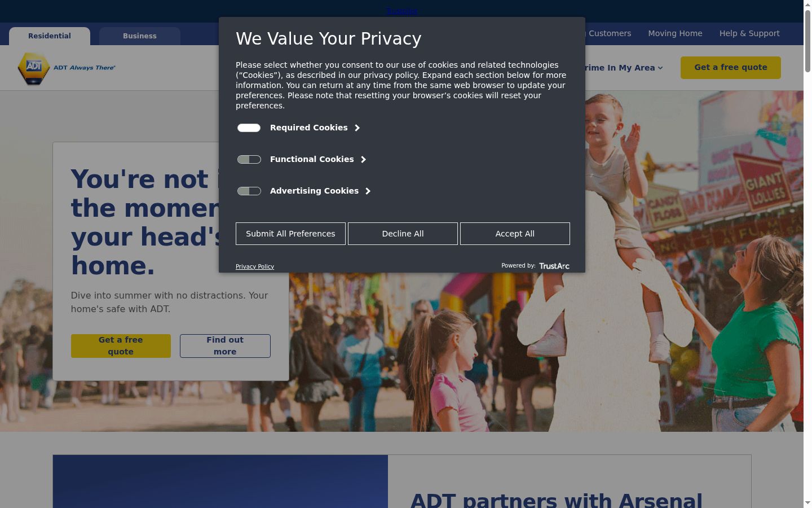Click the Required Cookies label
The width and height of the screenshot is (812, 508).
308,128
